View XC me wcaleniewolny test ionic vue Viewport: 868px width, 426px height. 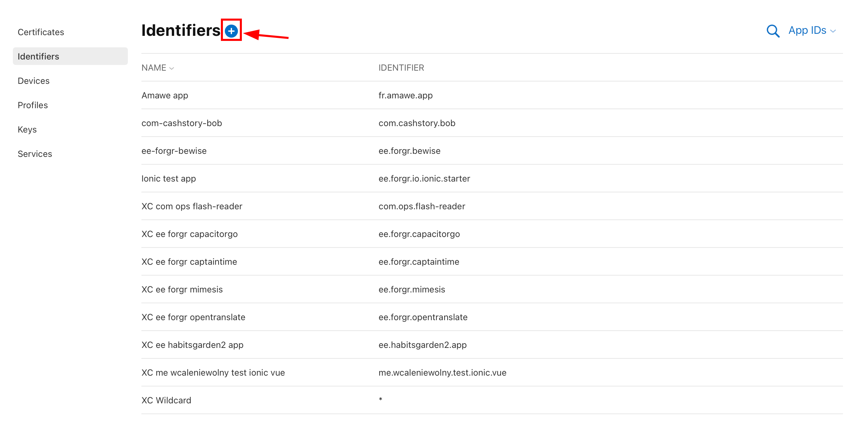coord(213,372)
